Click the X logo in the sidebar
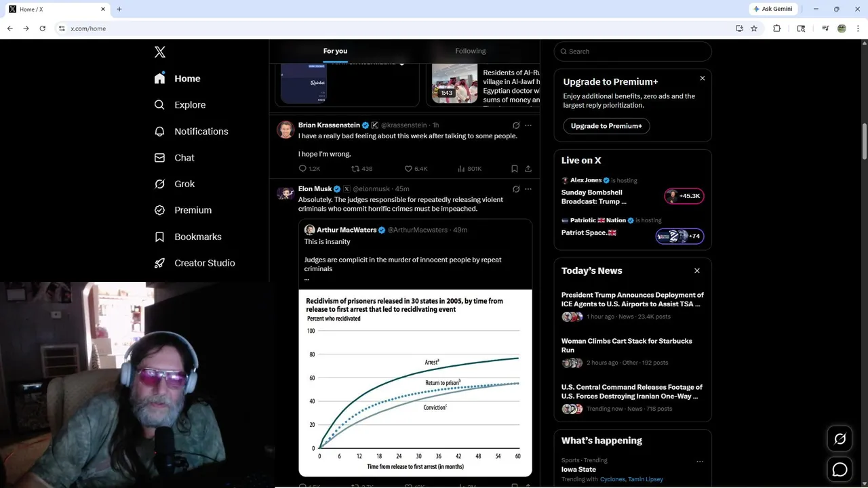This screenshot has width=868, height=488. pos(160,52)
